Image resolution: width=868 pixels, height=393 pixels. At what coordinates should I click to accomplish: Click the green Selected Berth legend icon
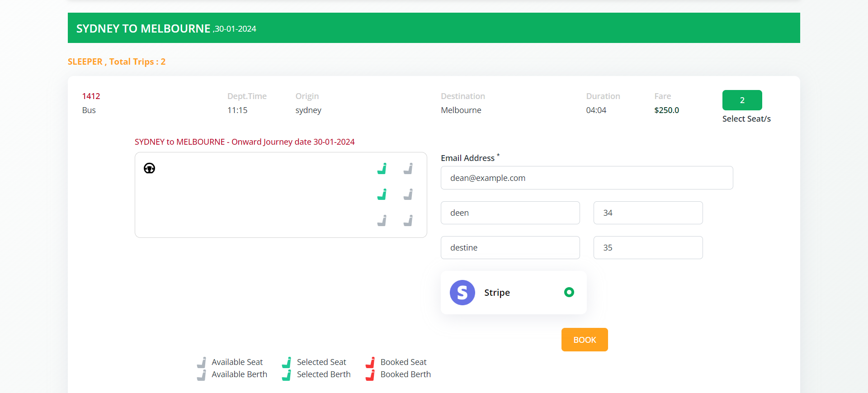[287, 375]
